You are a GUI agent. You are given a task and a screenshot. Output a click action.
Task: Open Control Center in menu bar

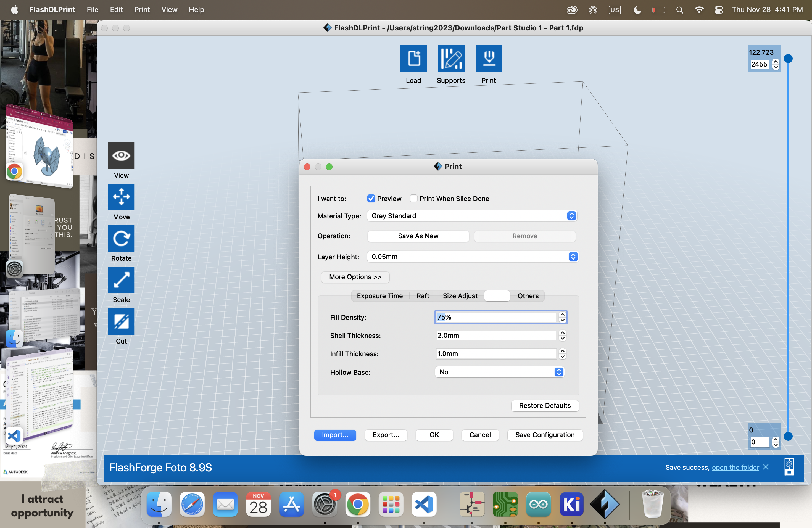coord(719,10)
